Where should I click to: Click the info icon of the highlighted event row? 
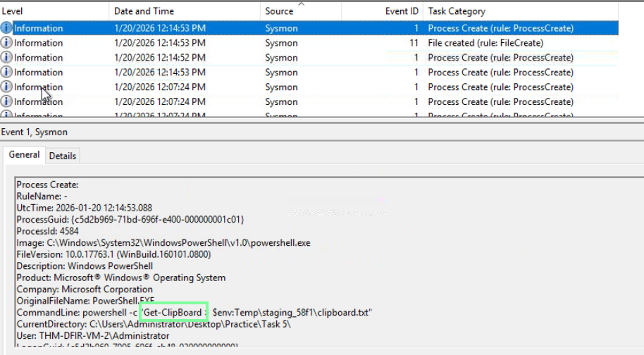point(7,28)
